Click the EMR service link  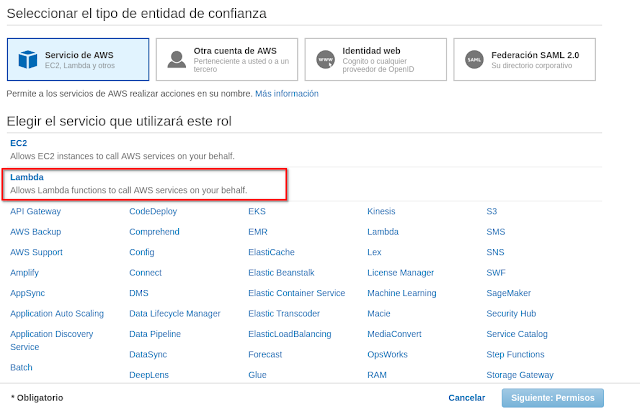pyautogui.click(x=258, y=232)
